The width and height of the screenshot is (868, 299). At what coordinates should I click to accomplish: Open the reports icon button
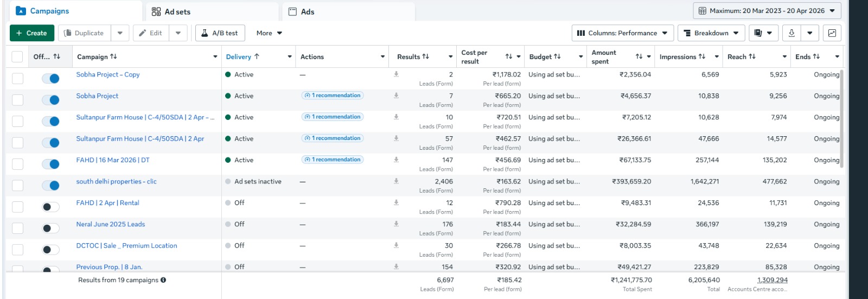pos(764,33)
